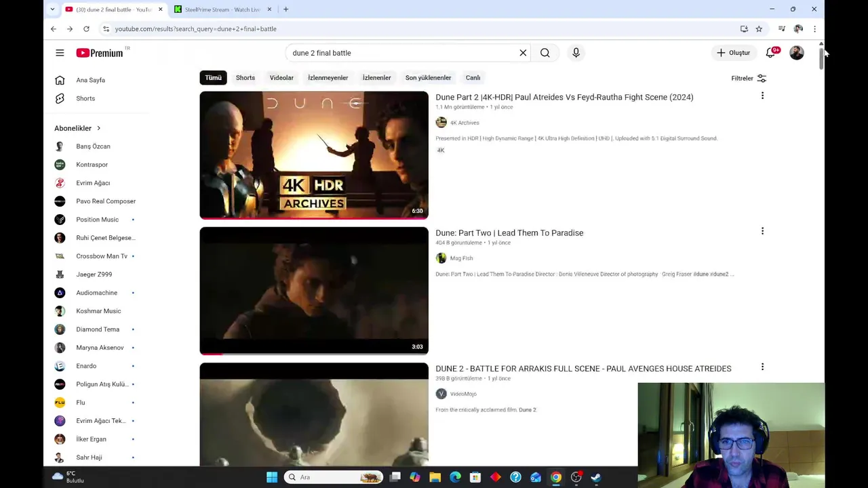868x488 pixels.
Task: Click the YouTube Premium logo
Action: coord(100,53)
